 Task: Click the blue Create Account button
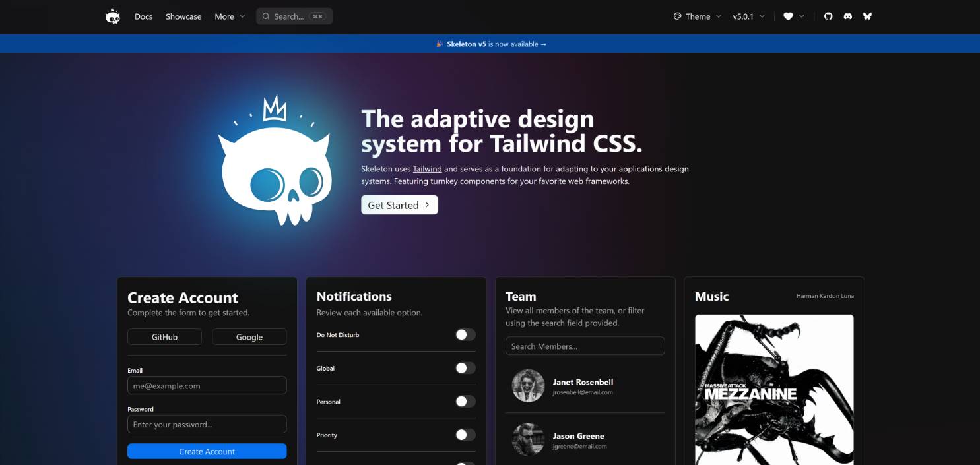tap(207, 451)
